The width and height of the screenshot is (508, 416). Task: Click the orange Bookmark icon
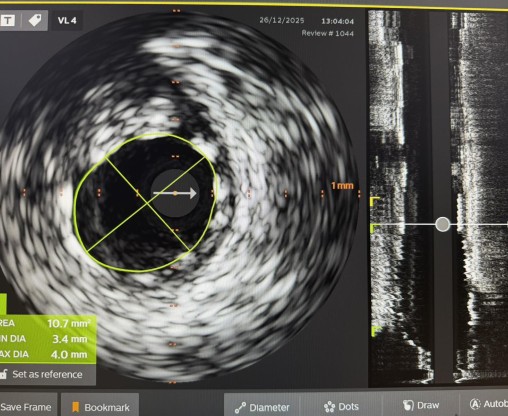tap(76, 407)
